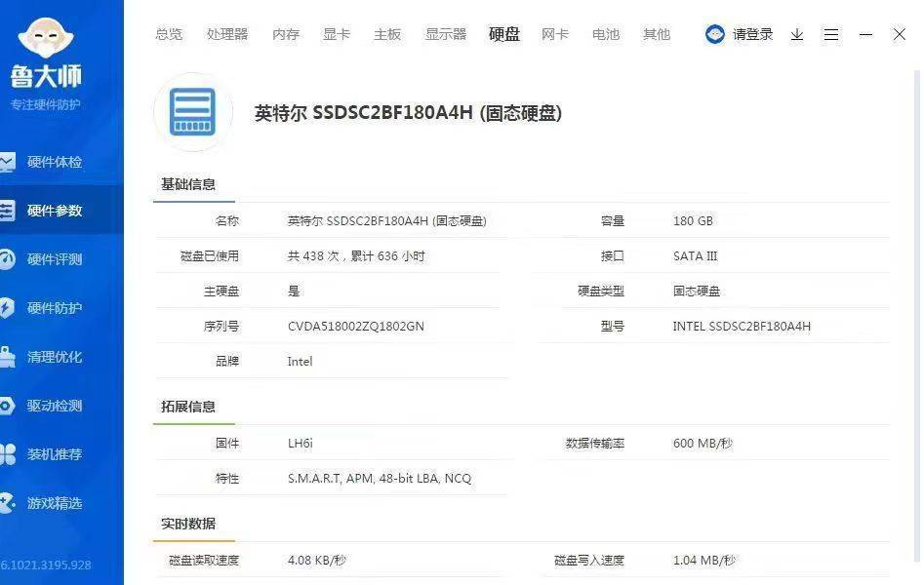Open 驱动检测 driver detection
This screenshot has height=585, width=924.
click(x=54, y=406)
